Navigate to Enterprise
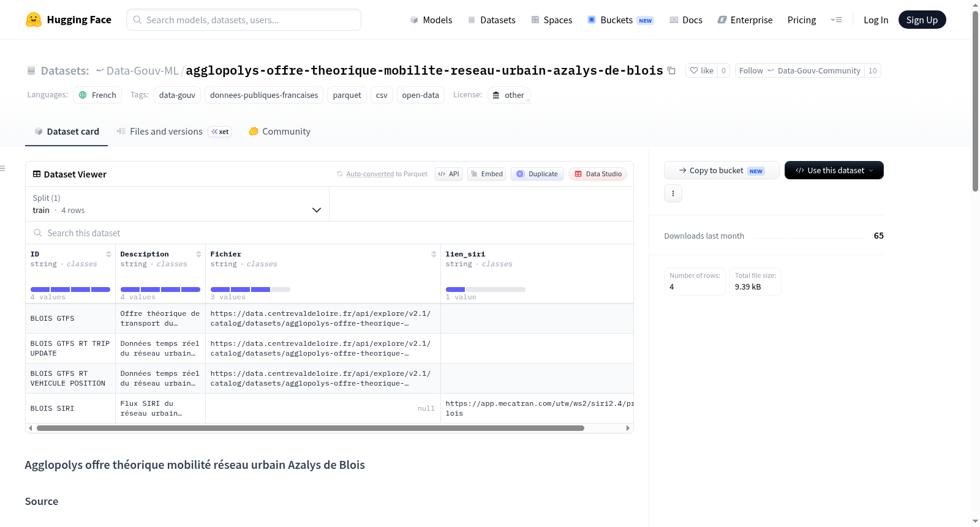Screen dimensions: 980x527 pos(745,20)
